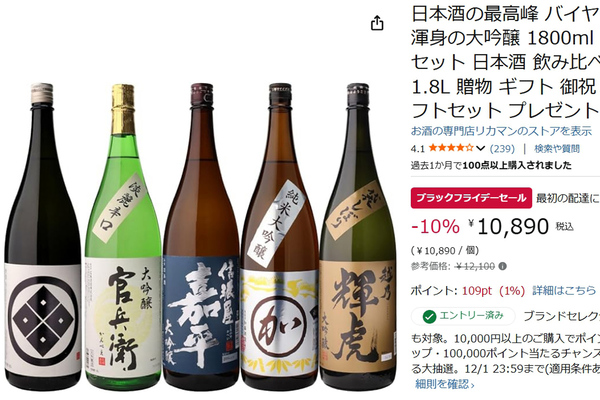Viewport: 600px width, 400px height.
Task: Click the product title text 日本酒の最高峰
Action: point(474,14)
